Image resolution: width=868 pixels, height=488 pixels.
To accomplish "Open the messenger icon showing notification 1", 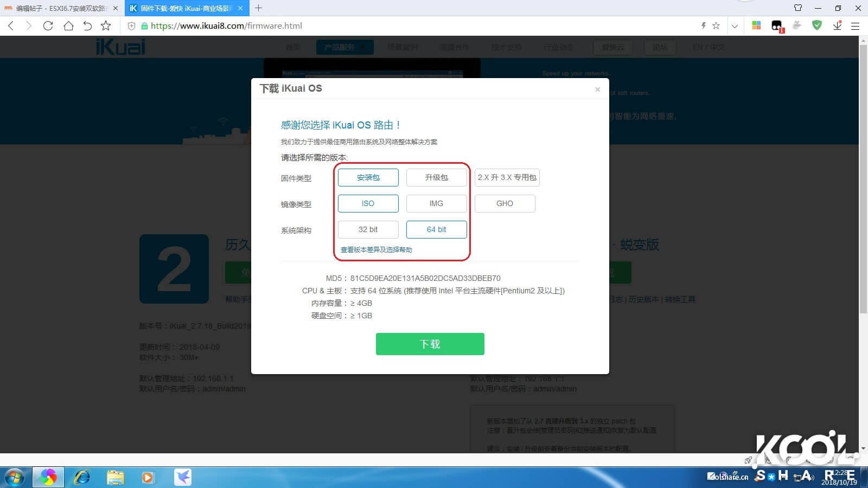I will [x=776, y=25].
